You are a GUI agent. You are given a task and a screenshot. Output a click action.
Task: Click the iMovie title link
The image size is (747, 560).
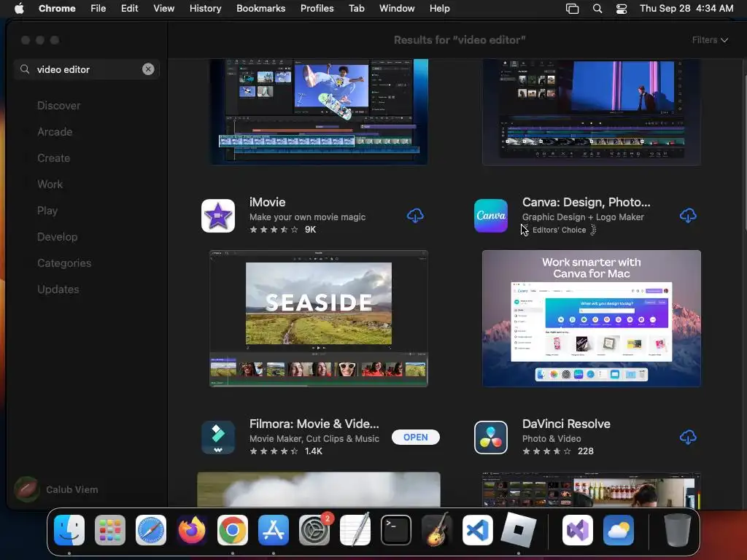(x=267, y=202)
